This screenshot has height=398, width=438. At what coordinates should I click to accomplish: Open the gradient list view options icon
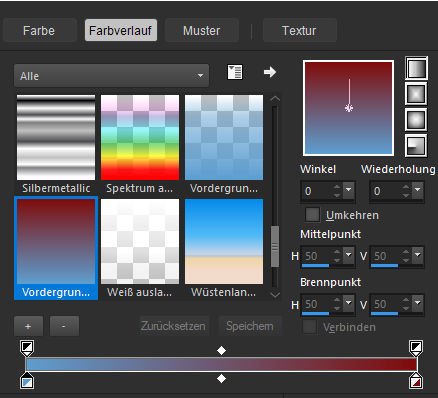[235, 72]
